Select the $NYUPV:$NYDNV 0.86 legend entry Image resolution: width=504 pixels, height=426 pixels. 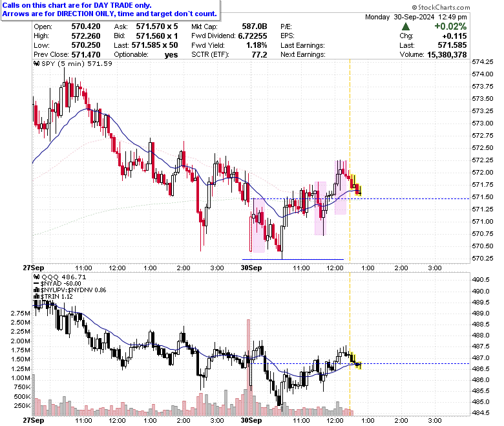(x=73, y=290)
